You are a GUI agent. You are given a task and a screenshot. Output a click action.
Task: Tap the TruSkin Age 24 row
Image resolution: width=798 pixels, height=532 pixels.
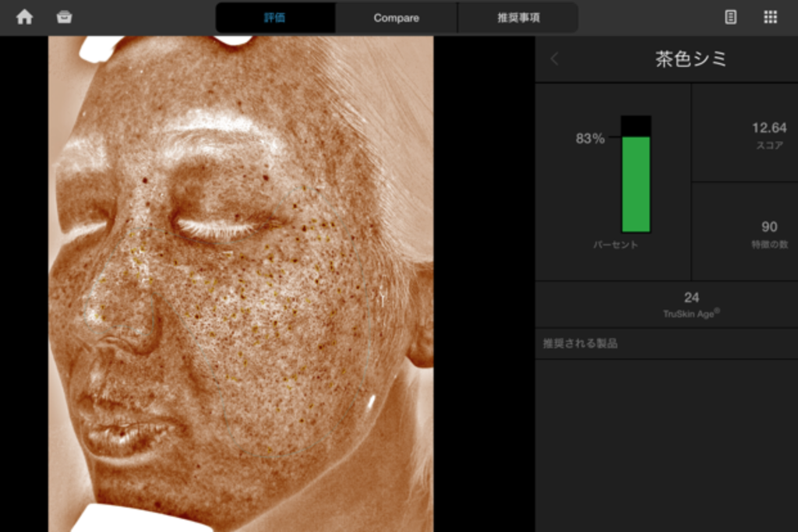(x=690, y=304)
